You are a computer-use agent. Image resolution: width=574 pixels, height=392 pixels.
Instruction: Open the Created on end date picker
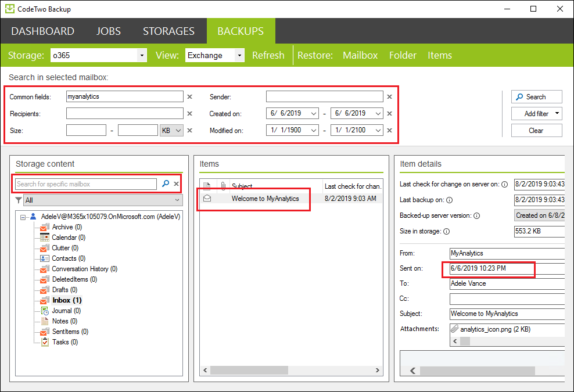coord(378,113)
